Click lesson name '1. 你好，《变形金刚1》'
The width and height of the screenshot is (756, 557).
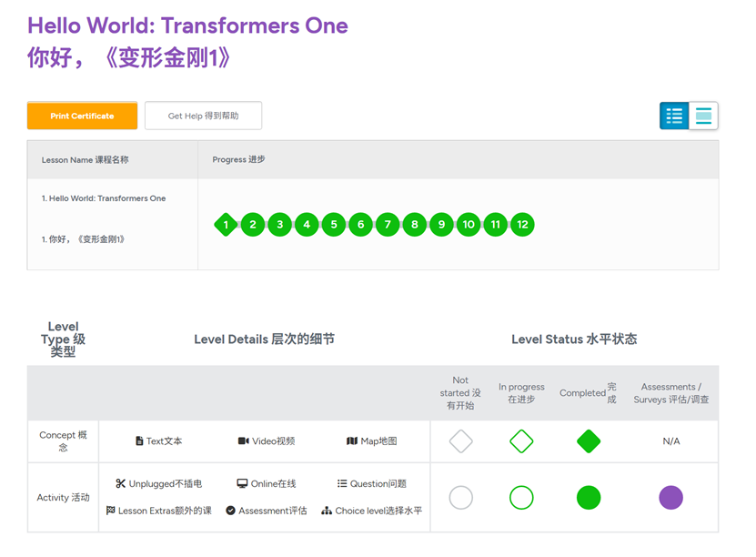click(83, 239)
